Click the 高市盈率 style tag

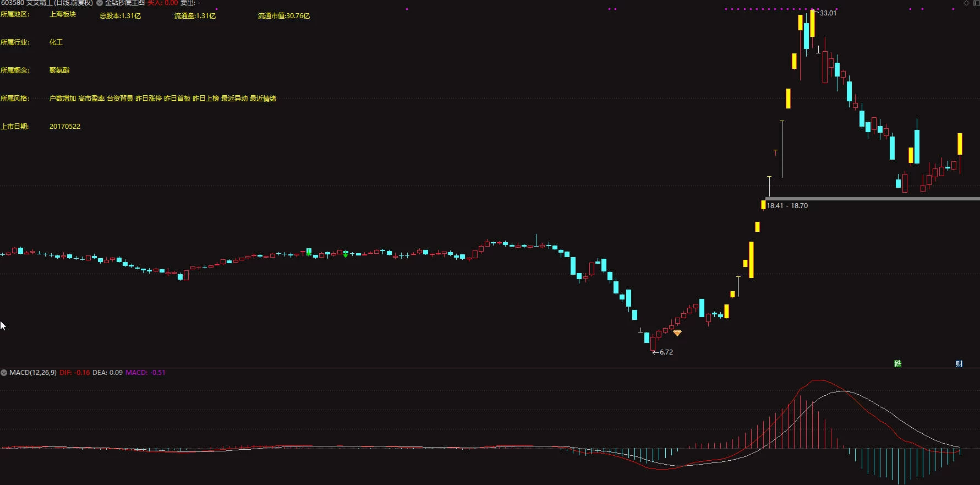click(x=91, y=99)
